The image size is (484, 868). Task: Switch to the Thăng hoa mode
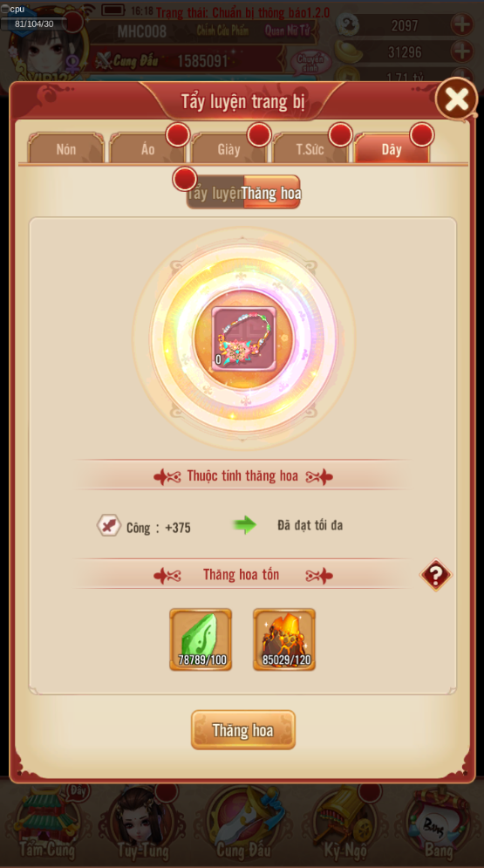pos(271,193)
